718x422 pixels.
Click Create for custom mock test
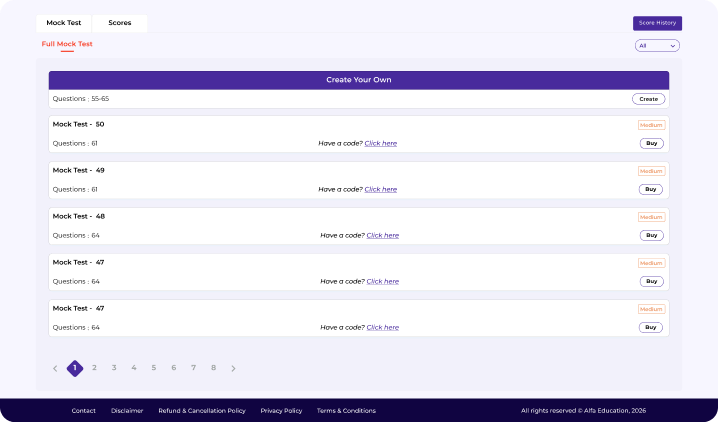tap(648, 99)
